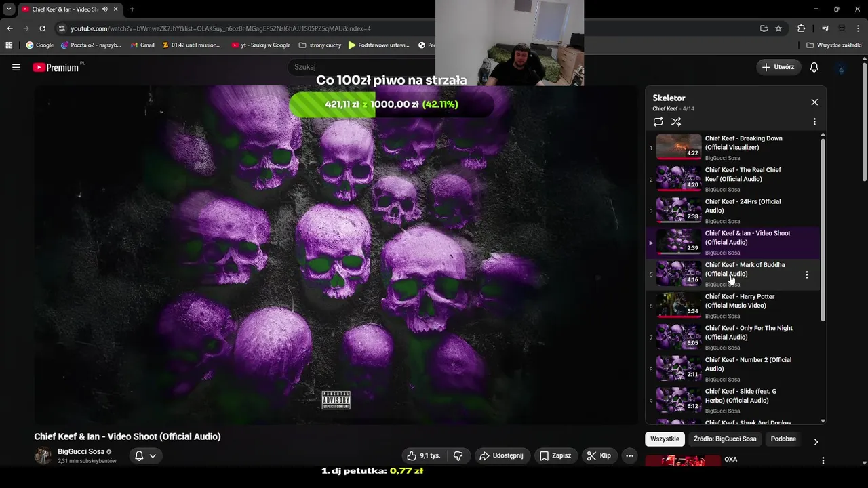Click the address bar URL
This screenshot has height=488, width=868.
(x=220, y=28)
